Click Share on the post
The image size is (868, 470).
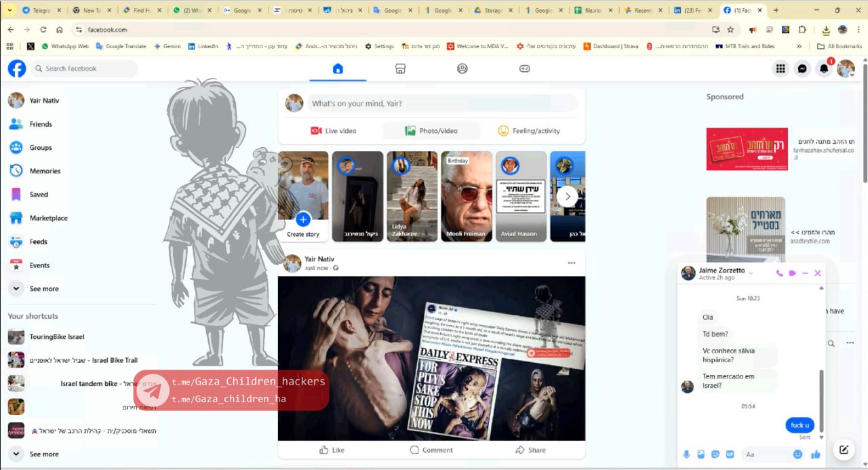530,450
